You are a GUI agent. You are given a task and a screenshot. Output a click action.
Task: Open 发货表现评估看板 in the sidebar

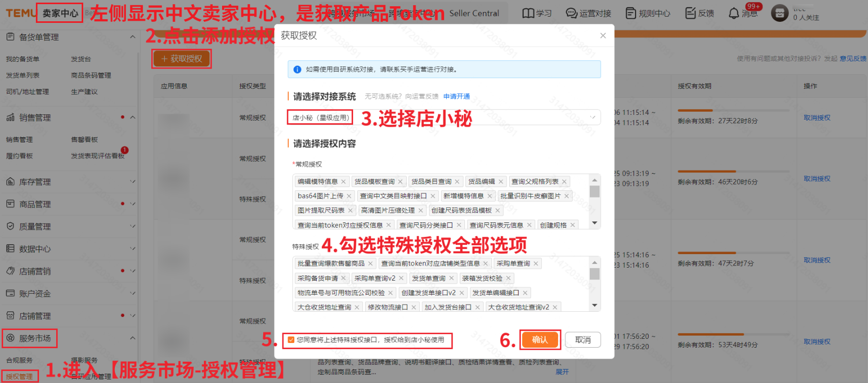coord(98,156)
